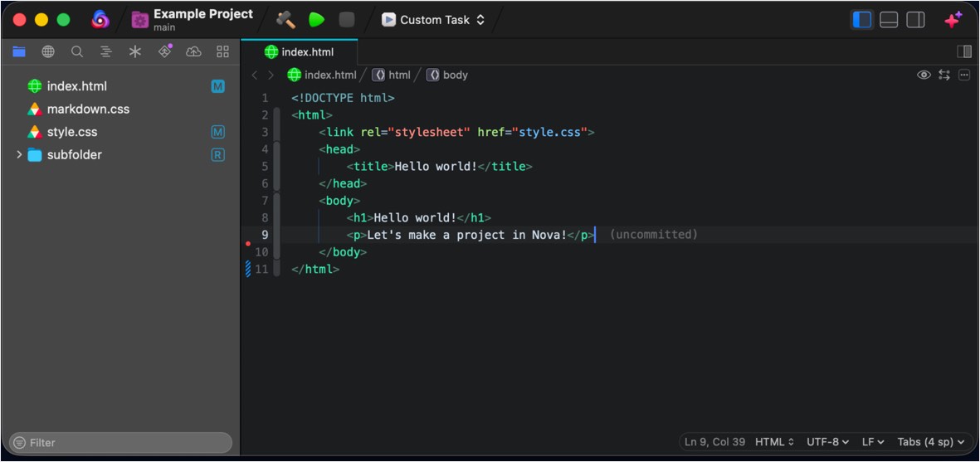Open the Tabs (4 sp) indentation dropdown
980x462 pixels.
(930, 442)
